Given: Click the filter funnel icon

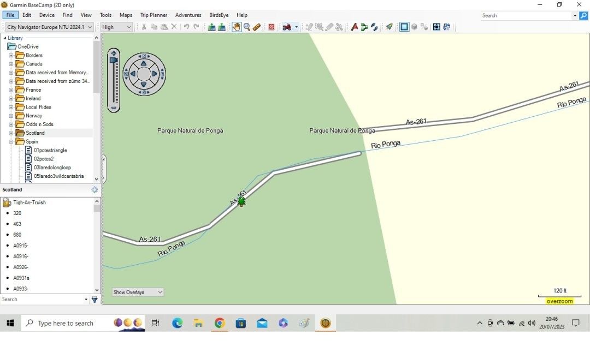Looking at the screenshot, I should [x=95, y=300].
